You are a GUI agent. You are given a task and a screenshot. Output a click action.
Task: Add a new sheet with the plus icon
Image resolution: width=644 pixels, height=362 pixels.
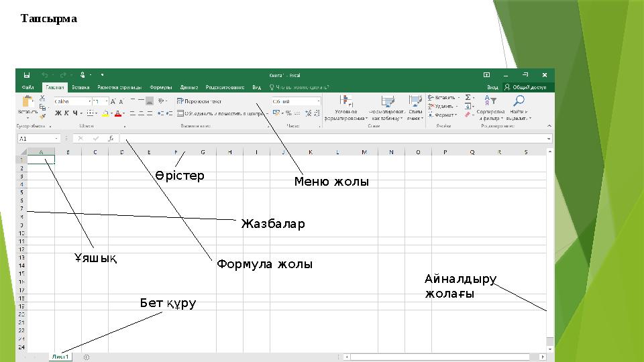87,357
